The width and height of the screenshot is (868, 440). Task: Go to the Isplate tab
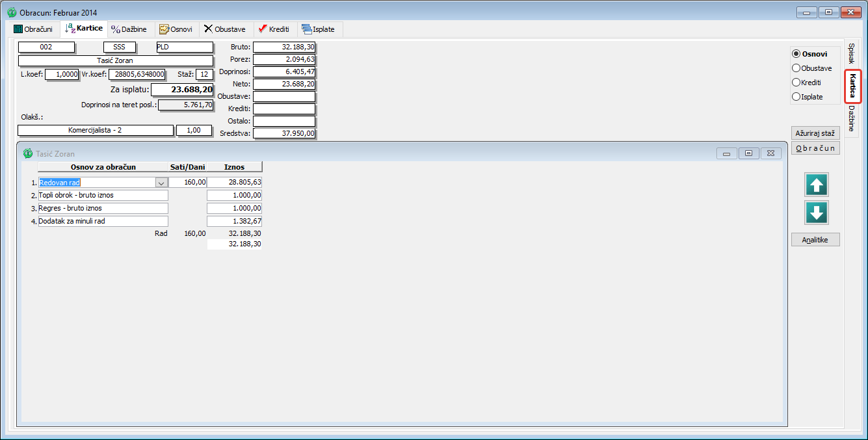pyautogui.click(x=321, y=29)
